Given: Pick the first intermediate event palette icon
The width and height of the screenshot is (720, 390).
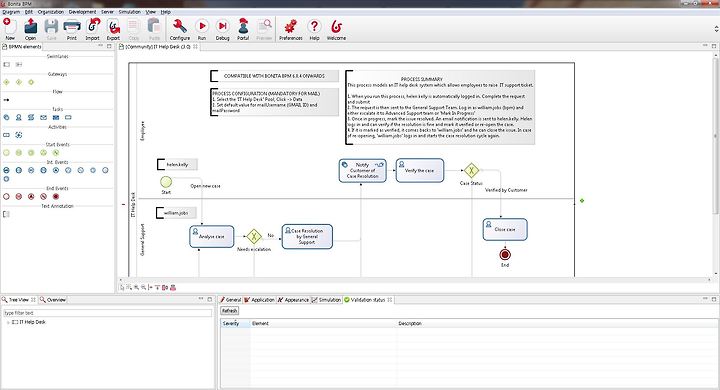Looking at the screenshot, I should pyautogui.click(x=6, y=170).
